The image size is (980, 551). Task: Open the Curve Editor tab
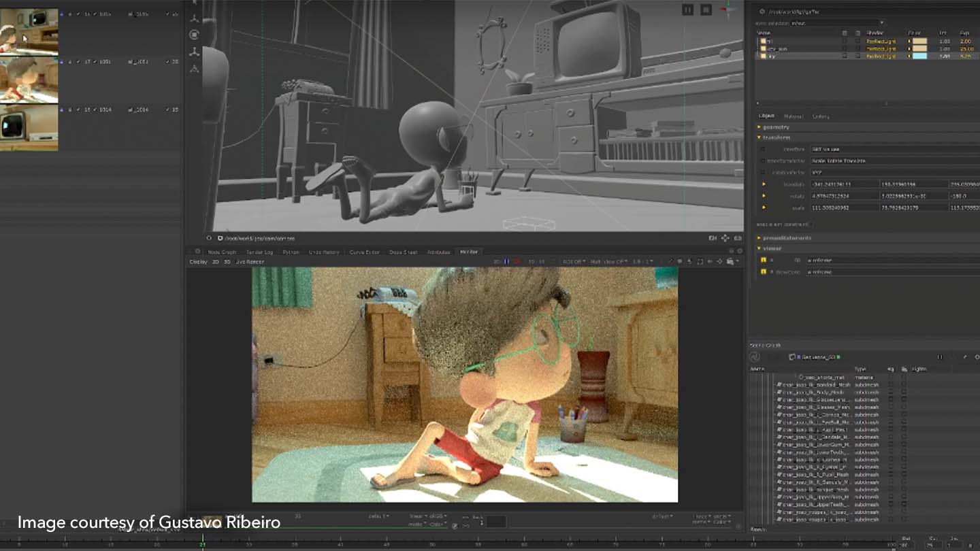click(364, 252)
